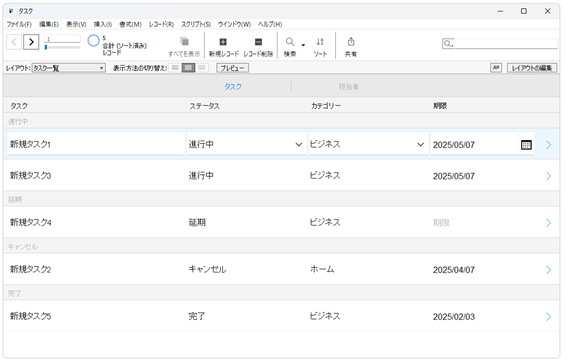Open Scripts (スクリプト) menu
The image size is (567, 362).
click(x=196, y=24)
